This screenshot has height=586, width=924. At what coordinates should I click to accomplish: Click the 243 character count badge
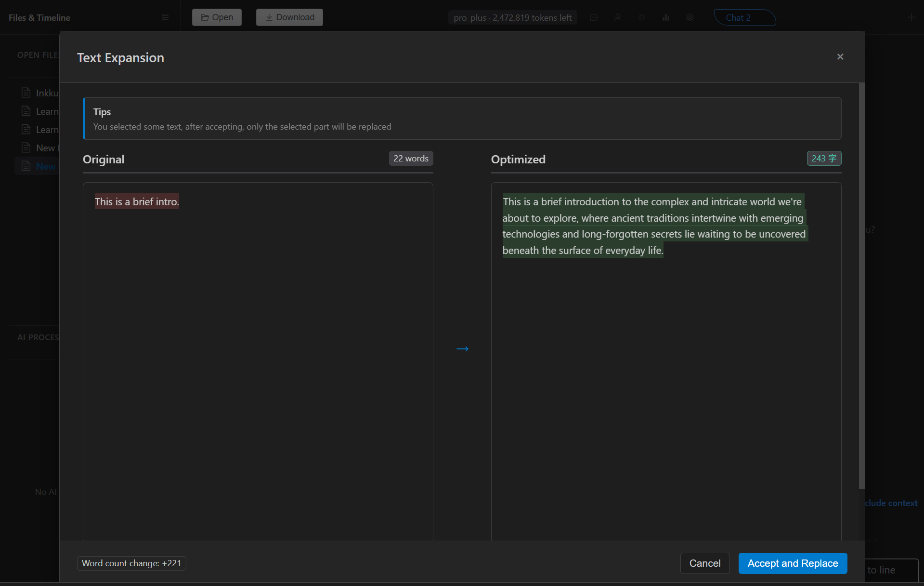coord(823,158)
